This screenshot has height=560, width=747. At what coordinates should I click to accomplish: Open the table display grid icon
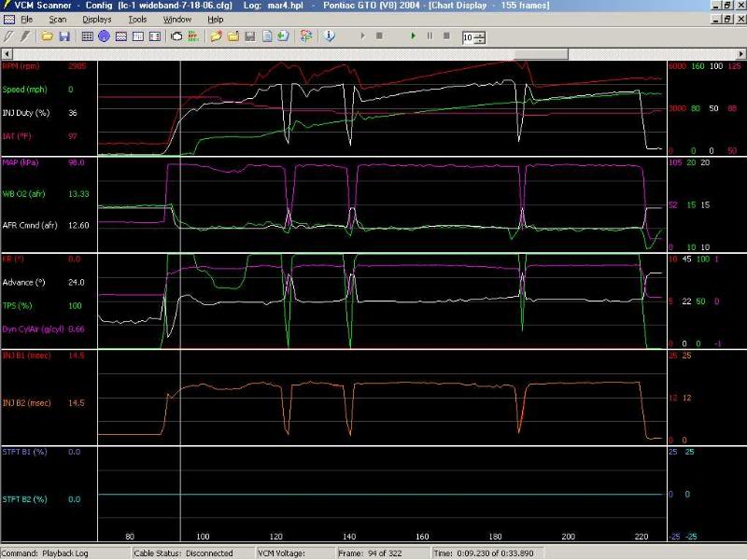(x=88, y=36)
